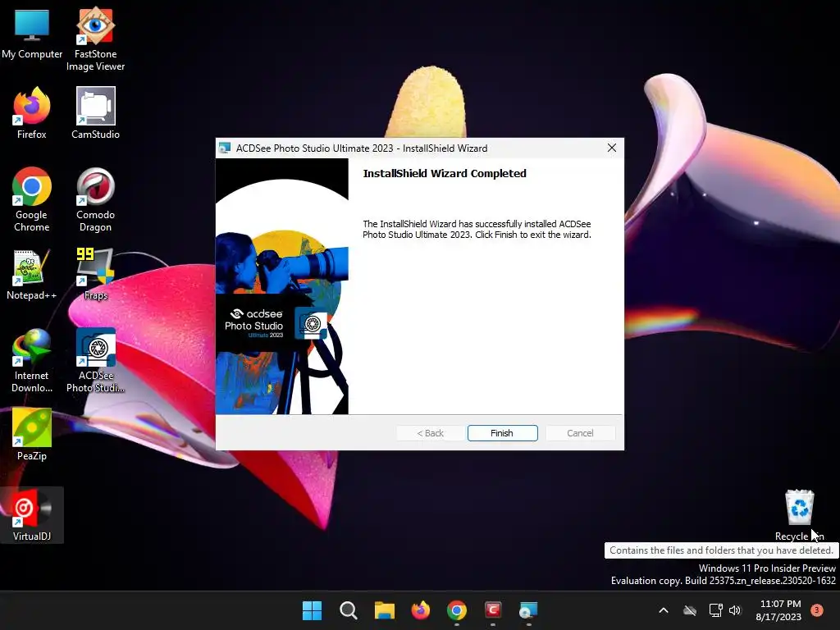Click Finish to exit the wizard

502,433
